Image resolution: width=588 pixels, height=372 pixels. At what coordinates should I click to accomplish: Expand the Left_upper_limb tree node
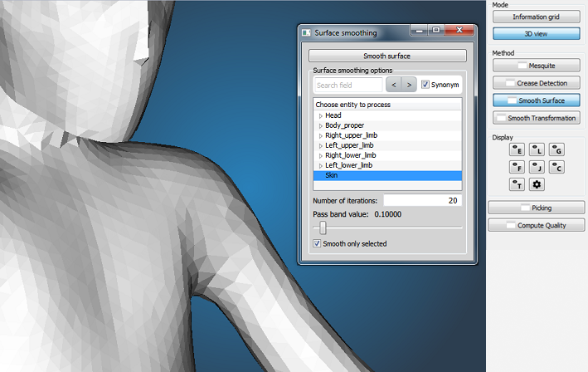[321, 145]
